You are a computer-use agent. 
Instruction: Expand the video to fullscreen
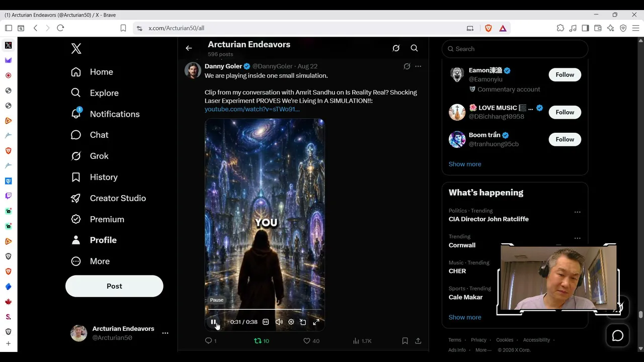pos(316,322)
